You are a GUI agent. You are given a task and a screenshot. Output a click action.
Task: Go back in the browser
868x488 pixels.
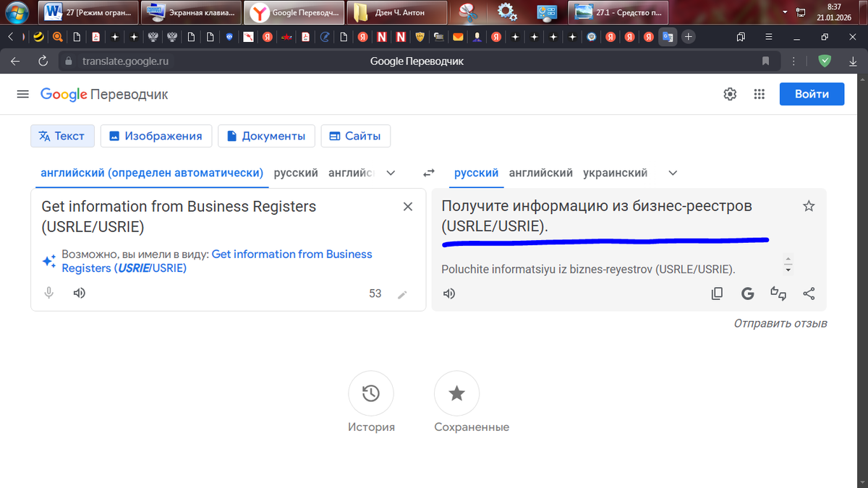click(x=16, y=61)
